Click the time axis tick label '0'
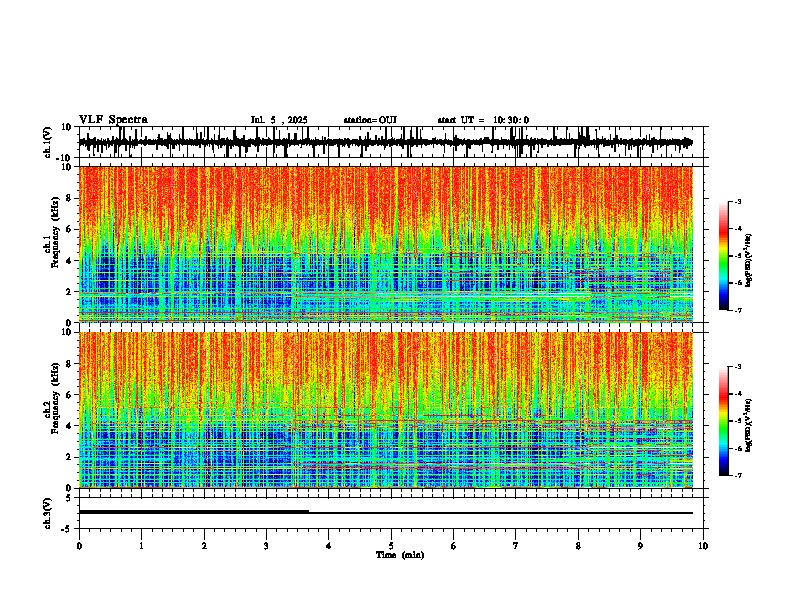The height and width of the screenshot is (612, 792). [79, 546]
